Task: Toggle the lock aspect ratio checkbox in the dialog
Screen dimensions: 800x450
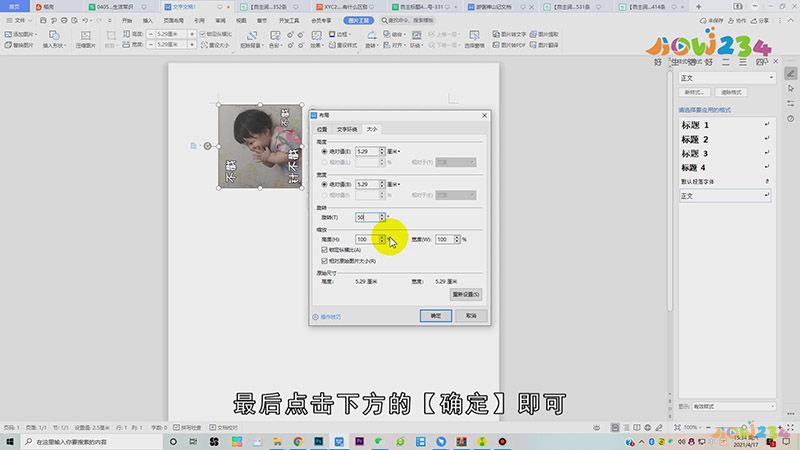Action: tap(324, 250)
